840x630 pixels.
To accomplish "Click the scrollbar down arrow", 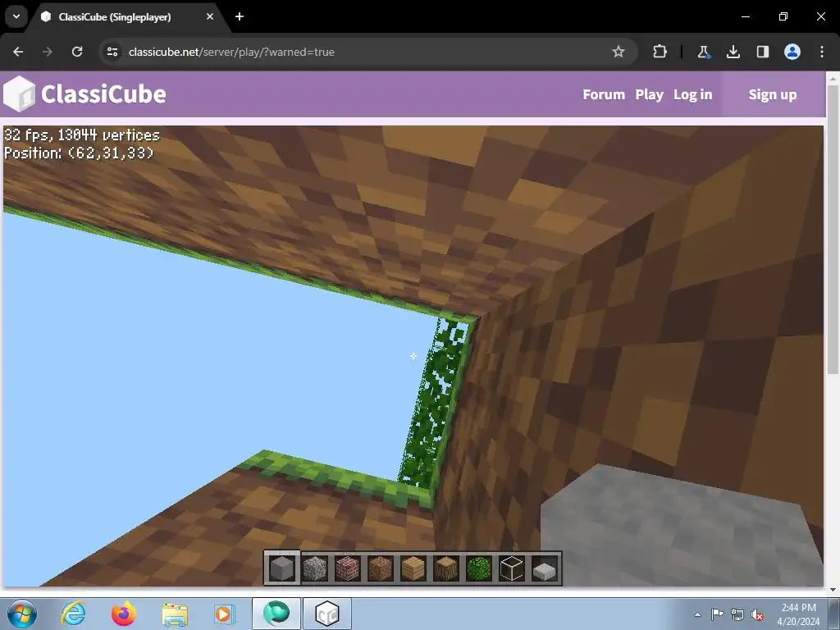I will (832, 589).
